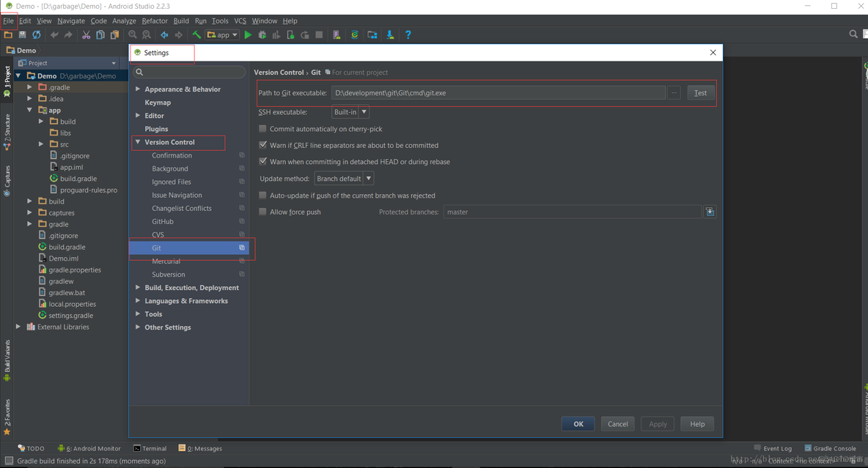
Task: Open the Update method dropdown
Action: 344,179
